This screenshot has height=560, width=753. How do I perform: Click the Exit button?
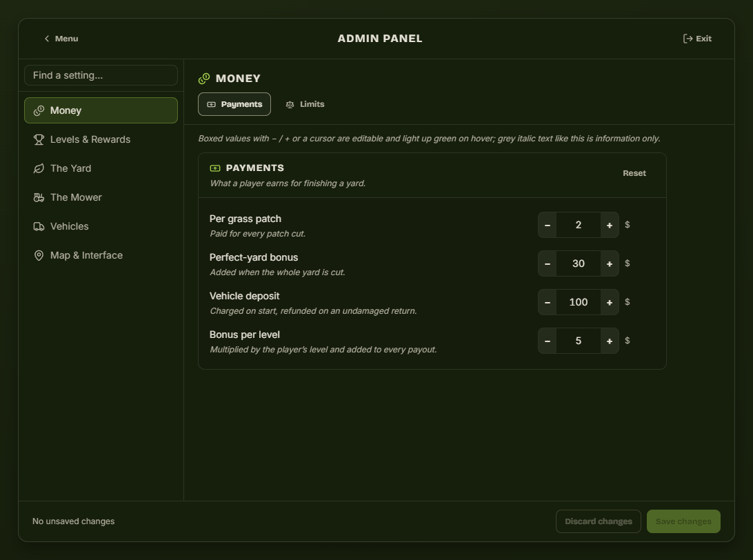(697, 39)
